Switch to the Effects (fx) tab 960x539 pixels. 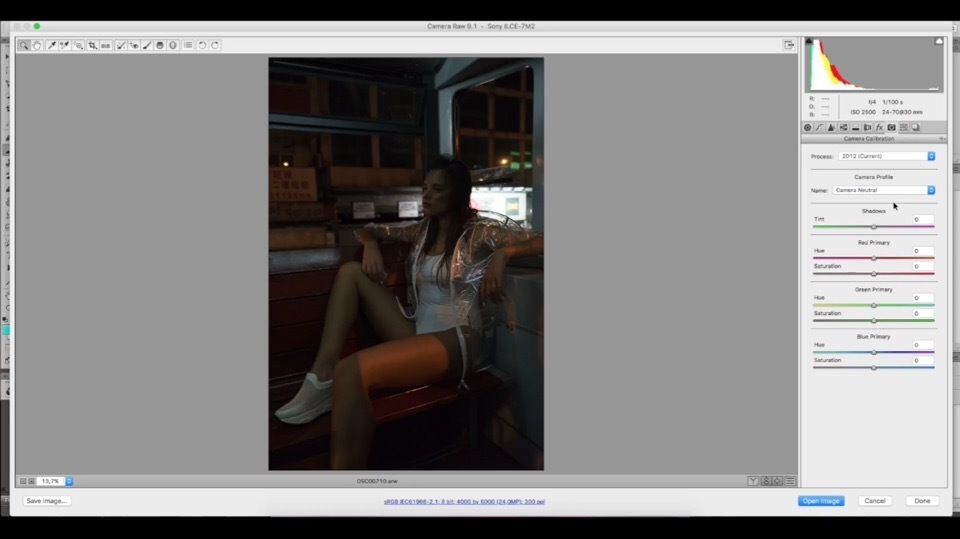879,128
